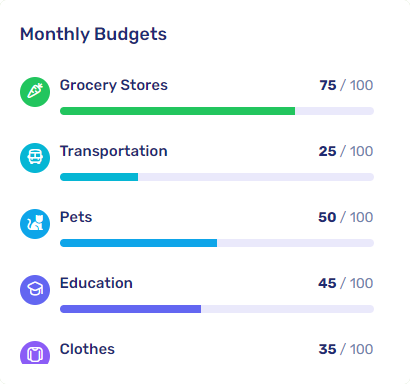Click the purple shirt Clothes icon
Image resolution: width=410 pixels, height=384 pixels.
pyautogui.click(x=35, y=353)
